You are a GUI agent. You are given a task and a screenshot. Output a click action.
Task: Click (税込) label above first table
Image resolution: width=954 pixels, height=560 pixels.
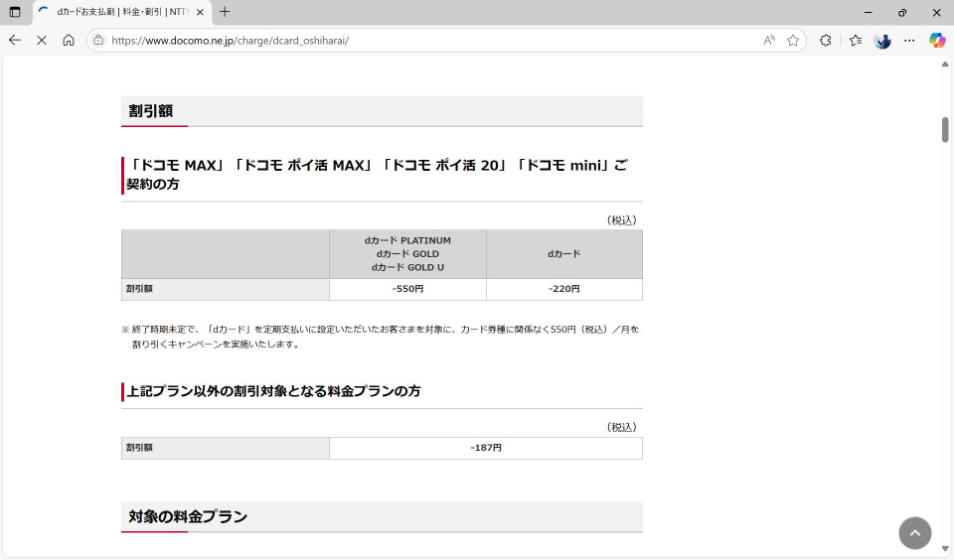click(x=621, y=220)
